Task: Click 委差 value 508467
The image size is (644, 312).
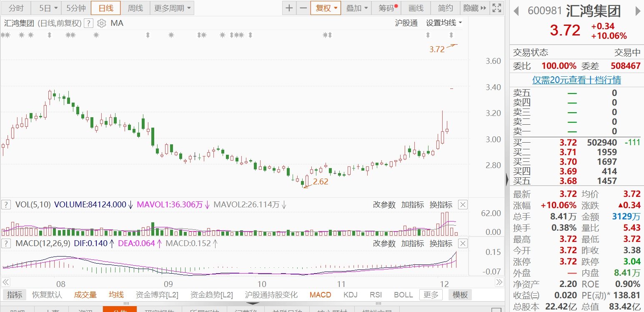Action: click(x=626, y=66)
